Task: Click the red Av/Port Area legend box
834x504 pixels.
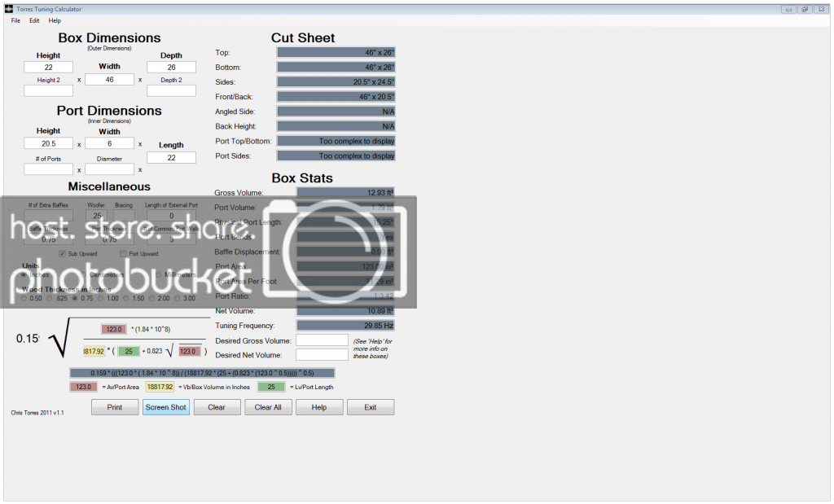Action: 84,387
